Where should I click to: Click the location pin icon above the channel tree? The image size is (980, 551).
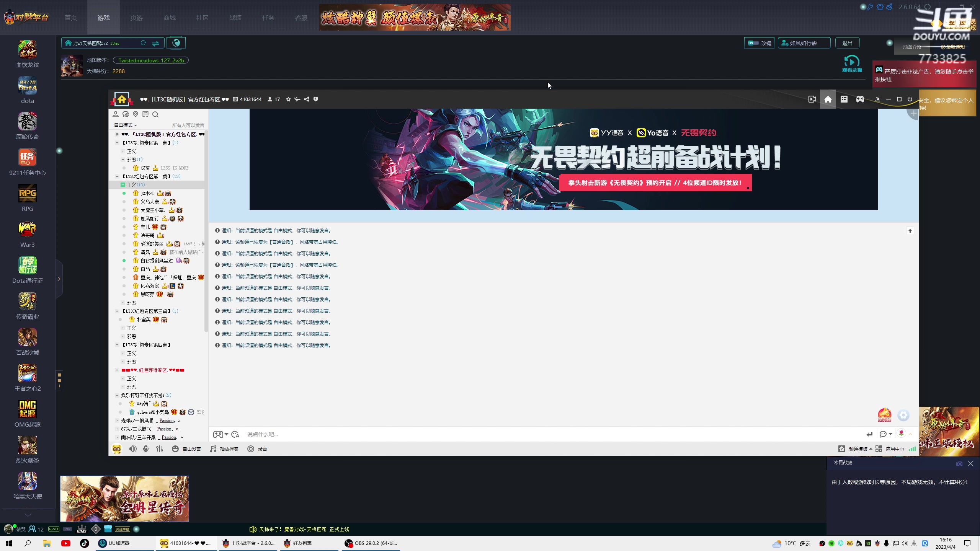[x=135, y=114]
